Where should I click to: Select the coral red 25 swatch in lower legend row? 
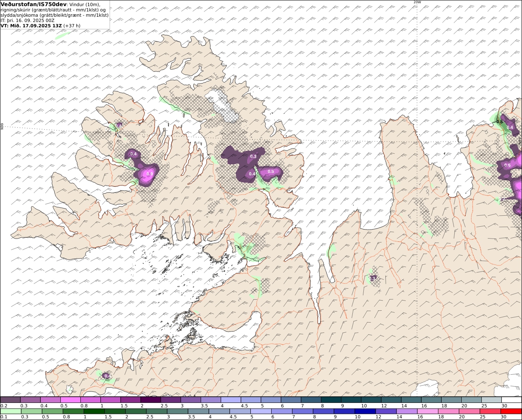click(490, 411)
